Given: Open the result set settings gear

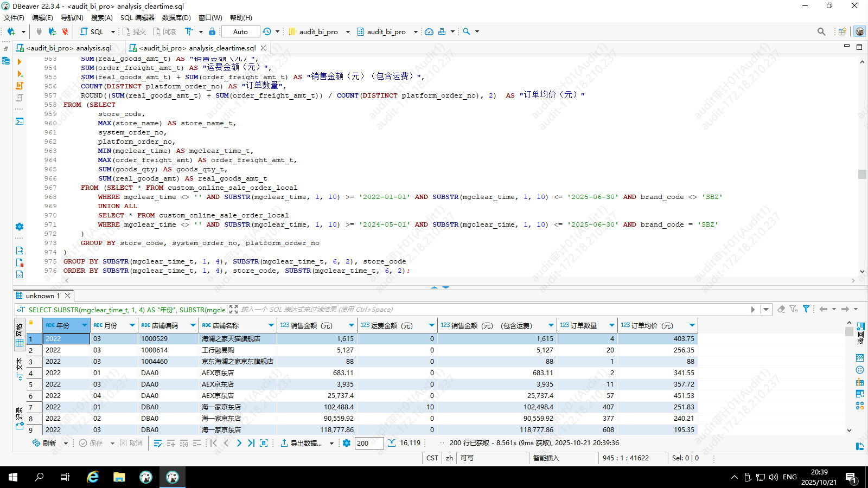Looking at the screenshot, I should point(347,443).
